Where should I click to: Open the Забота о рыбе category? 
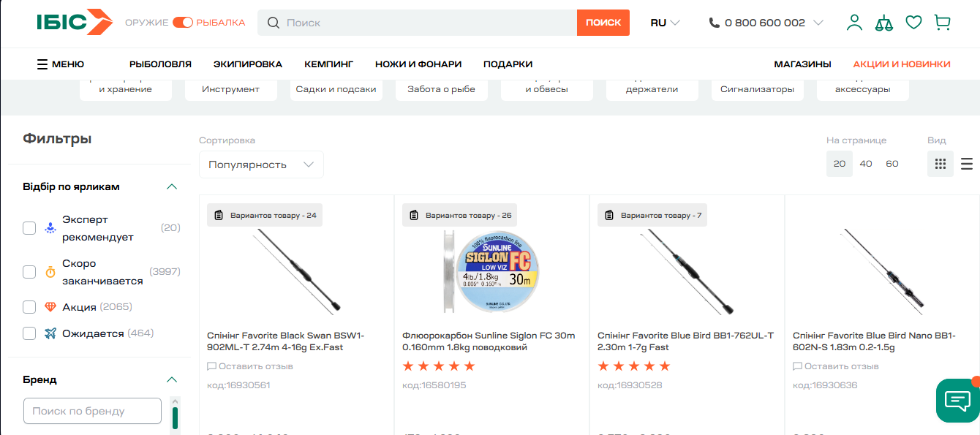click(442, 89)
